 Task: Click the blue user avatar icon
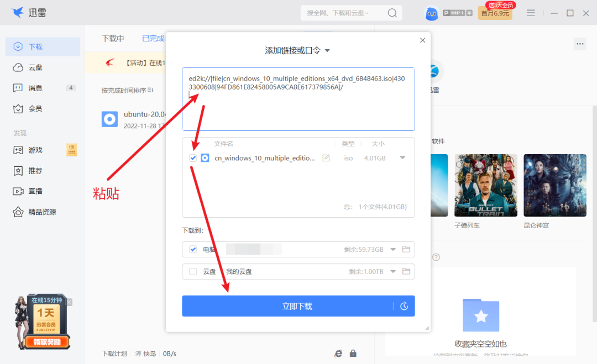click(x=431, y=13)
